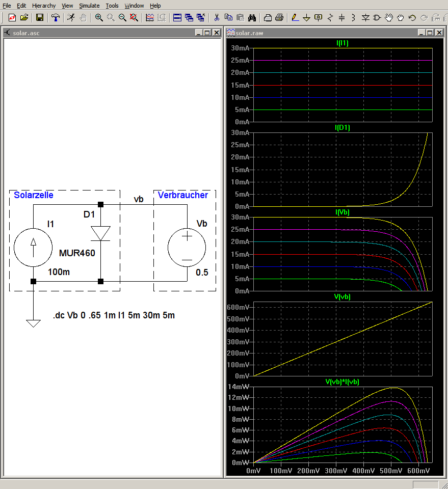Screen dimensions: 448x489
Task: Click the 14mW axis label in power plot
Action: click(x=239, y=387)
